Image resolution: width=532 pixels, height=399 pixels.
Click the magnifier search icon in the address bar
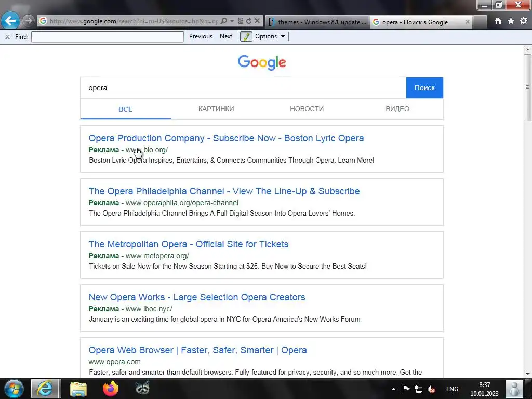[223, 21]
